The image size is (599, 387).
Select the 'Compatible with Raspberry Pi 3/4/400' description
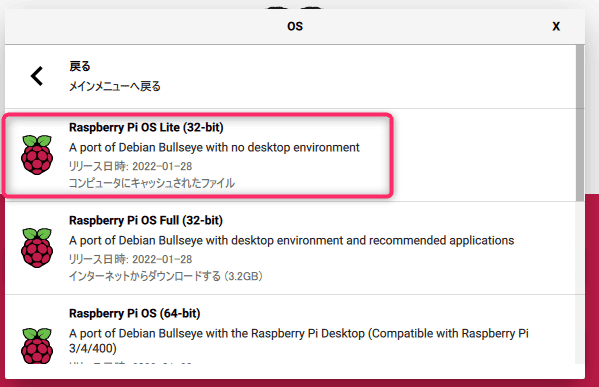coord(299,341)
